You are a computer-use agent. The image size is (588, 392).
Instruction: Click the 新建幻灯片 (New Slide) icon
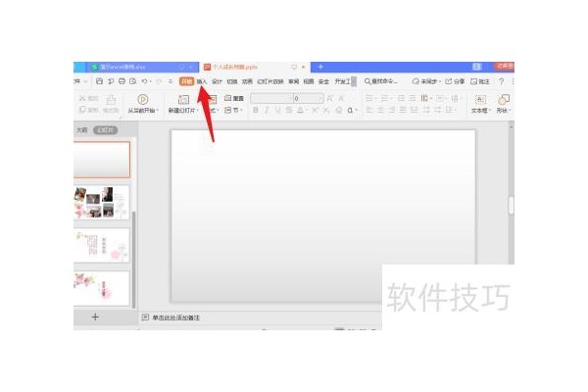pos(184,99)
